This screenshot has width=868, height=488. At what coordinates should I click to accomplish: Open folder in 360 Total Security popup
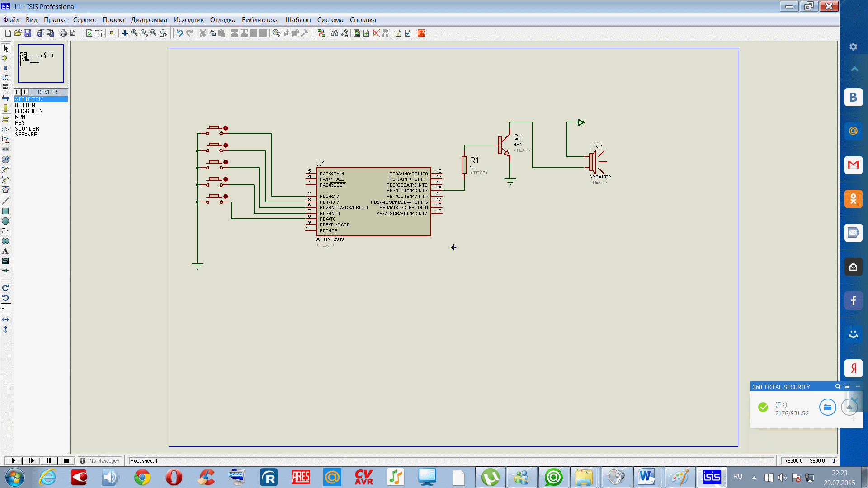coord(827,407)
